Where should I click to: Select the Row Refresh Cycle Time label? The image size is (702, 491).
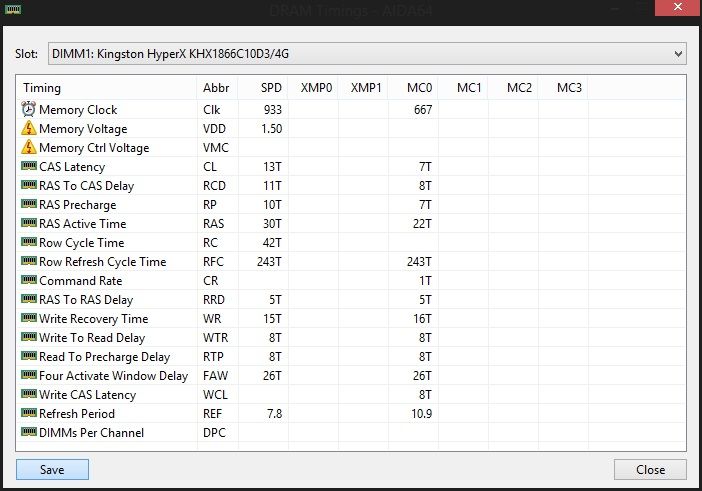(x=103, y=262)
